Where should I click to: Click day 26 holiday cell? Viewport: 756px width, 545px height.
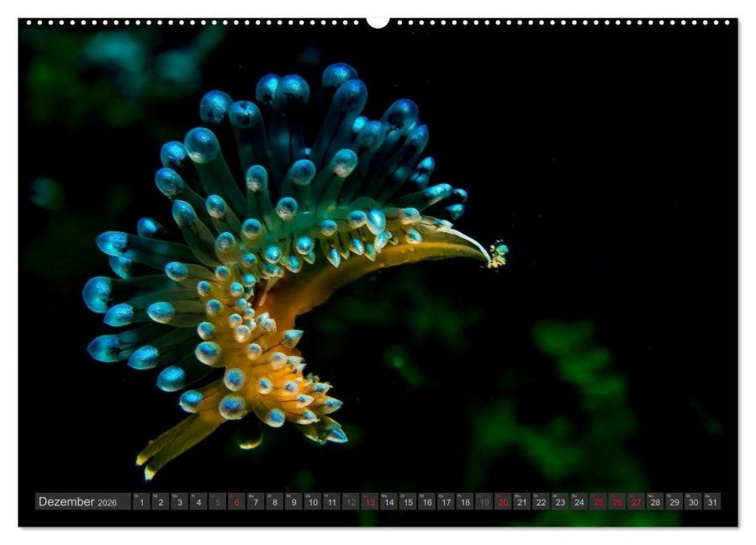point(617,501)
